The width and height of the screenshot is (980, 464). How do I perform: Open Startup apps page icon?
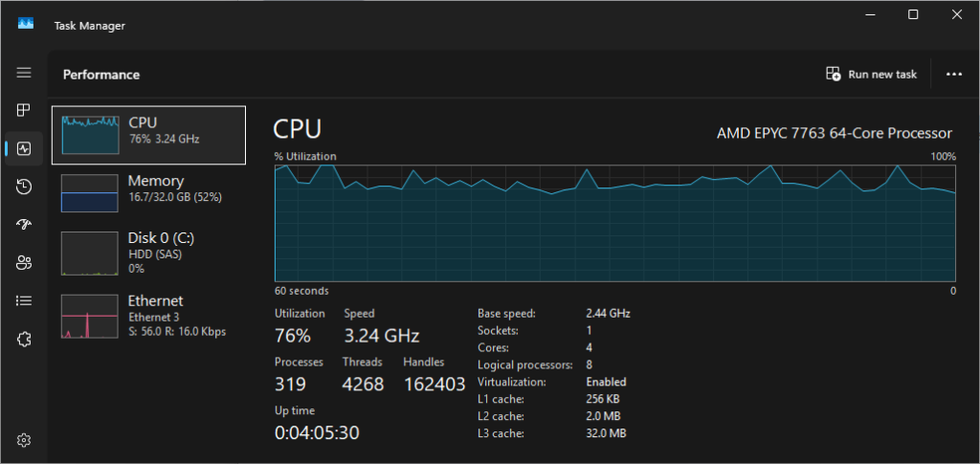24,225
